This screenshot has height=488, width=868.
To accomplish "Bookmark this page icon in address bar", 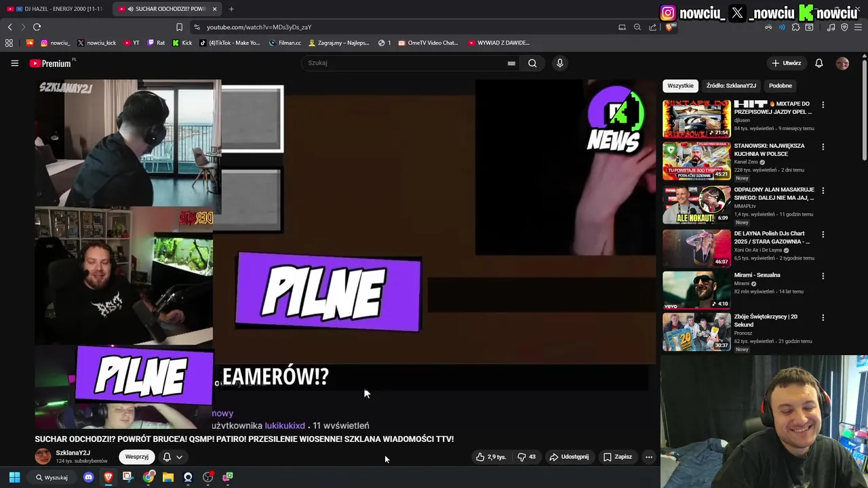I will click(x=179, y=27).
